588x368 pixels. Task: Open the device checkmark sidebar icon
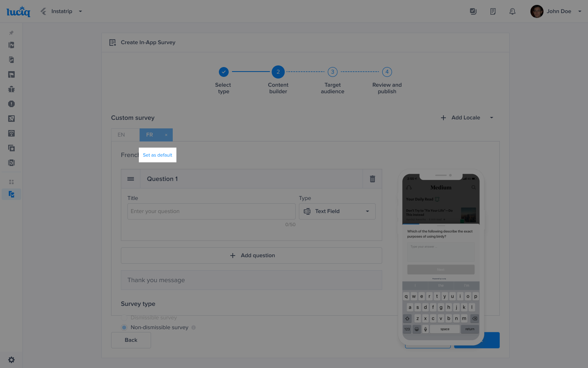[x=11, y=60]
